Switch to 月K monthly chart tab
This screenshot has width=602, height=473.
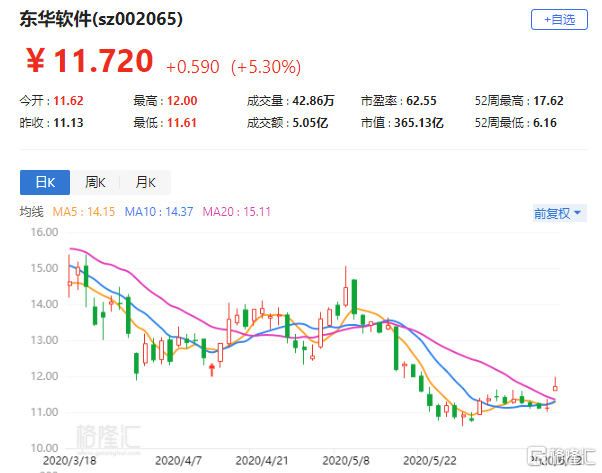tap(146, 182)
